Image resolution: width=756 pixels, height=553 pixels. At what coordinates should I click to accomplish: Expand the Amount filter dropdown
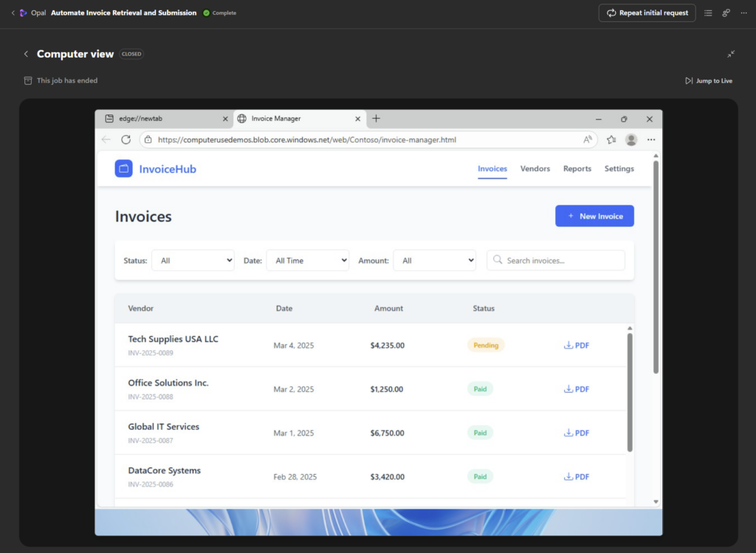click(434, 261)
